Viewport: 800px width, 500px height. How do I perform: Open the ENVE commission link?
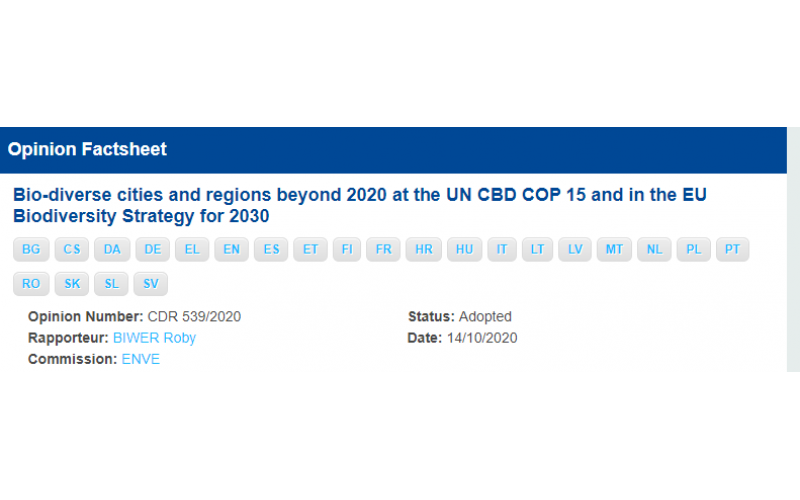click(x=140, y=359)
